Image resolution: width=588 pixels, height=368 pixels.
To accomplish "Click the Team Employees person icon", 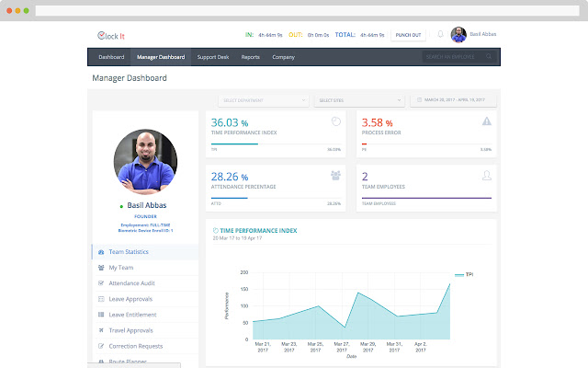I will pos(486,175).
